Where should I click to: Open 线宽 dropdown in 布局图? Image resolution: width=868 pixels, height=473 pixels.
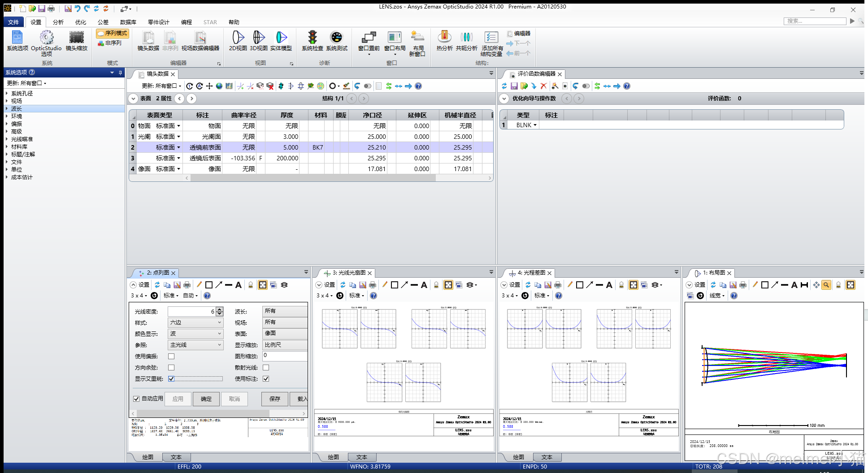click(717, 296)
